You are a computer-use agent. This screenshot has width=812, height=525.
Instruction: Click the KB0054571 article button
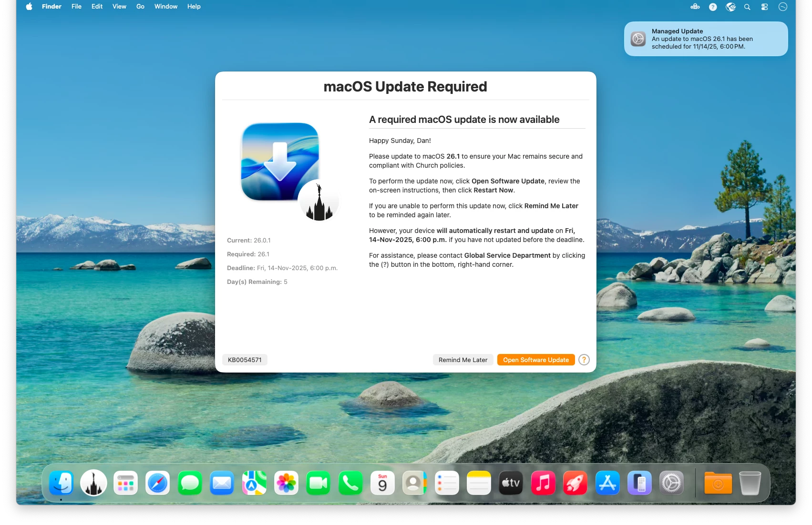click(x=245, y=360)
